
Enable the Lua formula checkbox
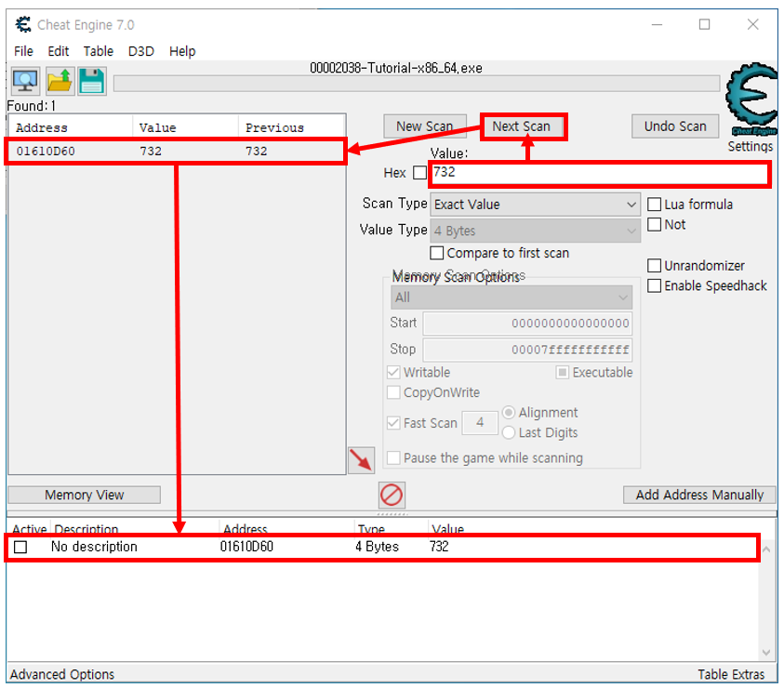[x=654, y=204]
